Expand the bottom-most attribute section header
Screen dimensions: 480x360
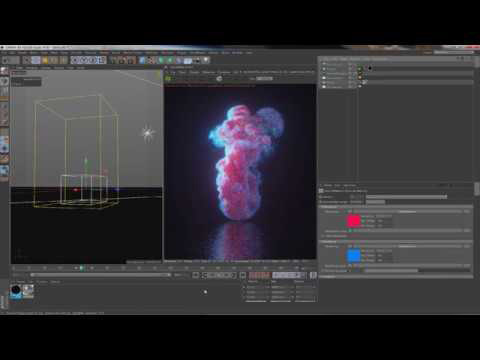coord(396,276)
